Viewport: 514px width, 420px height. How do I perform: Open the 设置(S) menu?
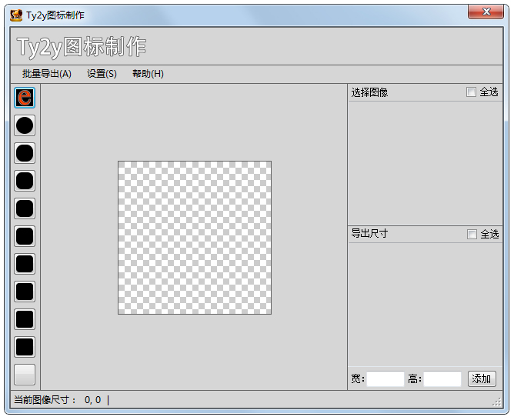pyautogui.click(x=102, y=74)
